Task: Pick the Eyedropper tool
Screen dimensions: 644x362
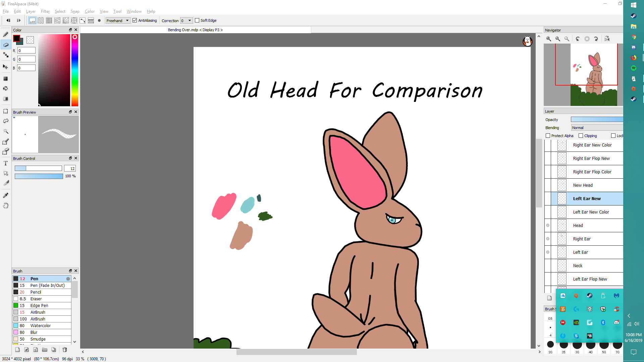Action: coord(6,195)
